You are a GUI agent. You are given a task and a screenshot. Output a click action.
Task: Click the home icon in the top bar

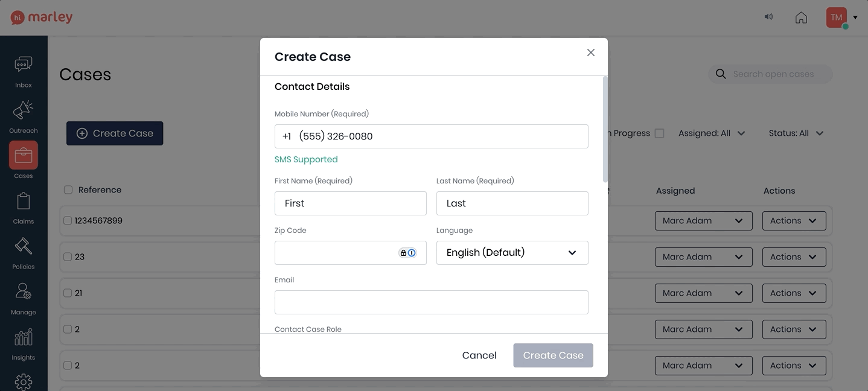[x=801, y=17]
